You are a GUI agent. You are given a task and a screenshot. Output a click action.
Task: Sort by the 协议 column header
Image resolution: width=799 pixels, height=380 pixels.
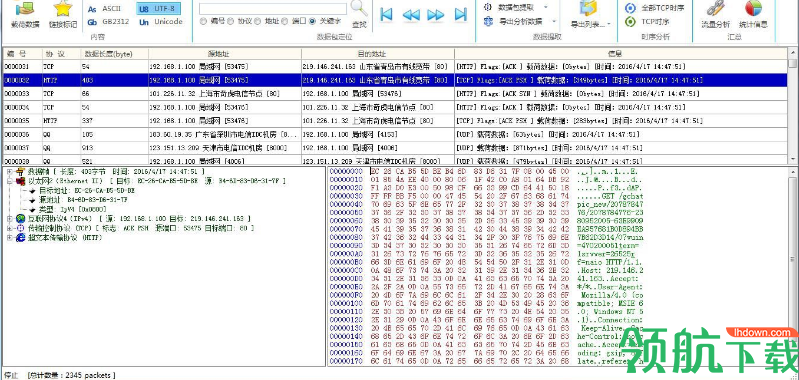tap(61, 53)
